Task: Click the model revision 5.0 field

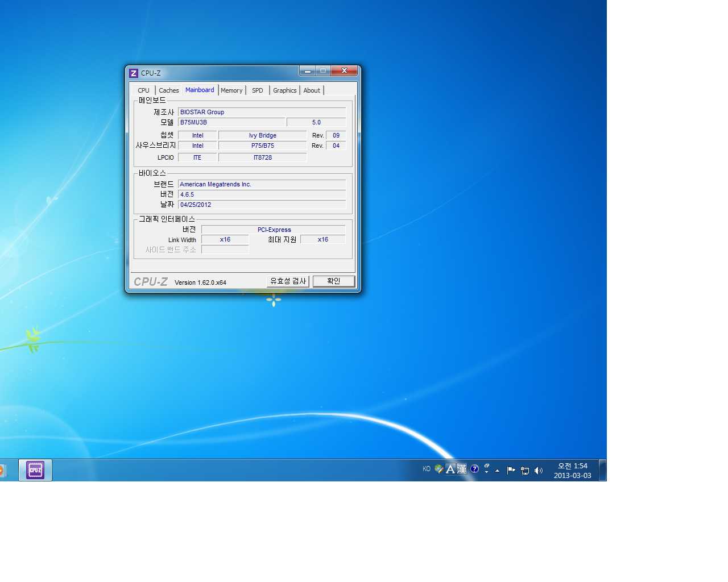Action: click(316, 122)
